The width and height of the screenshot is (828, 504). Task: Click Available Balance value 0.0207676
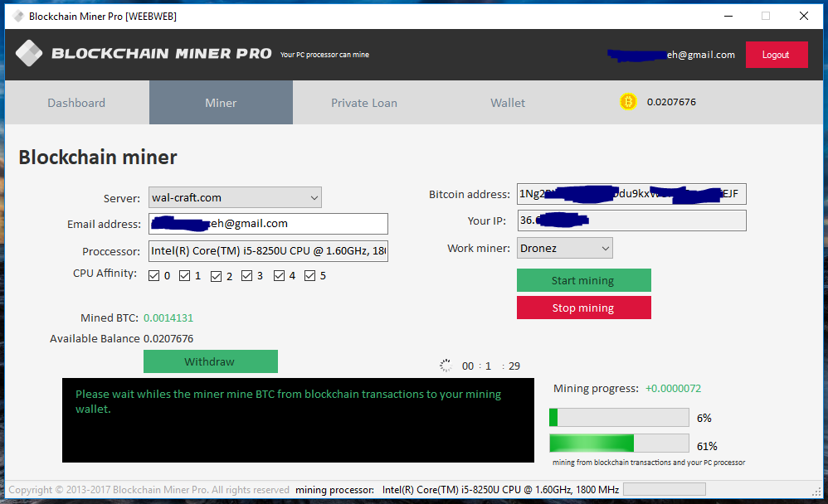pos(168,338)
